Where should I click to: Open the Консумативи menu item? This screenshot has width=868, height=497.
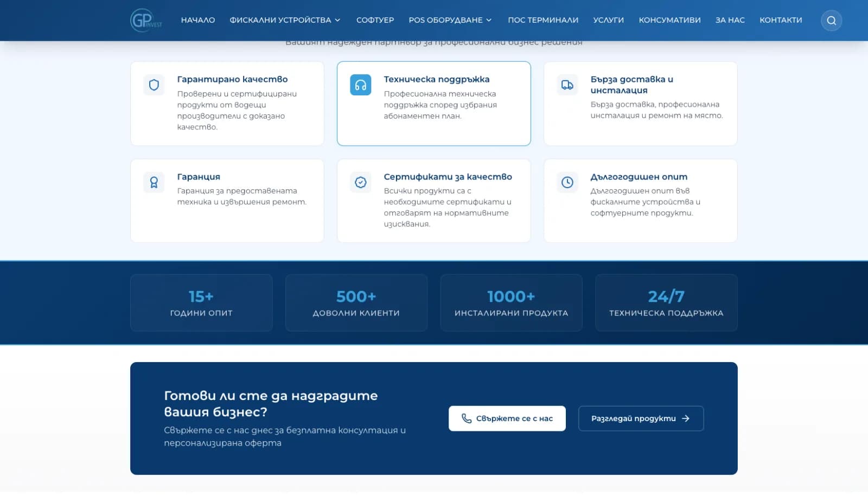669,20
